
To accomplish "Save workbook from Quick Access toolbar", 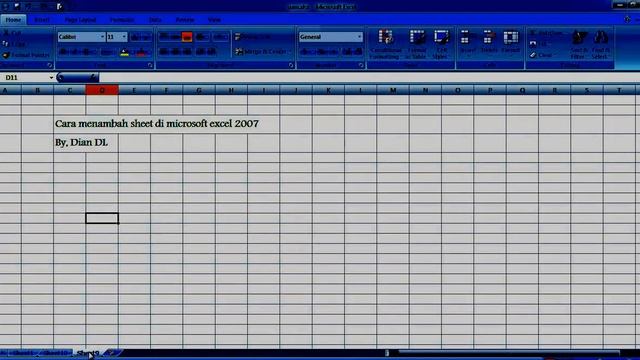I will tap(17, 6).
